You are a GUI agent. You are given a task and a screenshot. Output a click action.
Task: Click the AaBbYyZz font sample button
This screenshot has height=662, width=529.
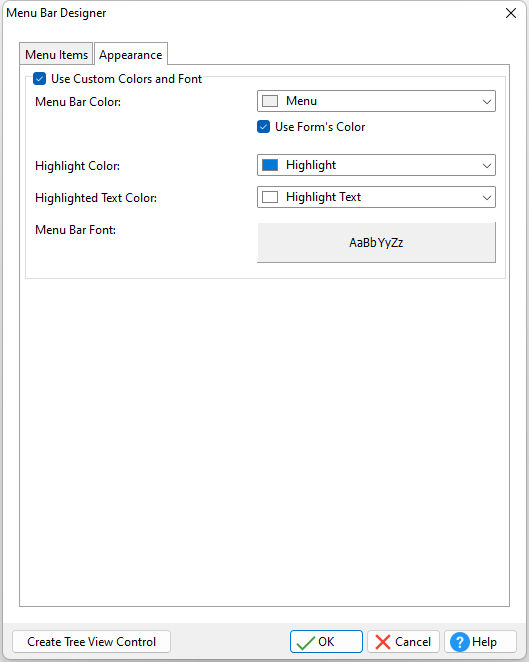pos(376,242)
